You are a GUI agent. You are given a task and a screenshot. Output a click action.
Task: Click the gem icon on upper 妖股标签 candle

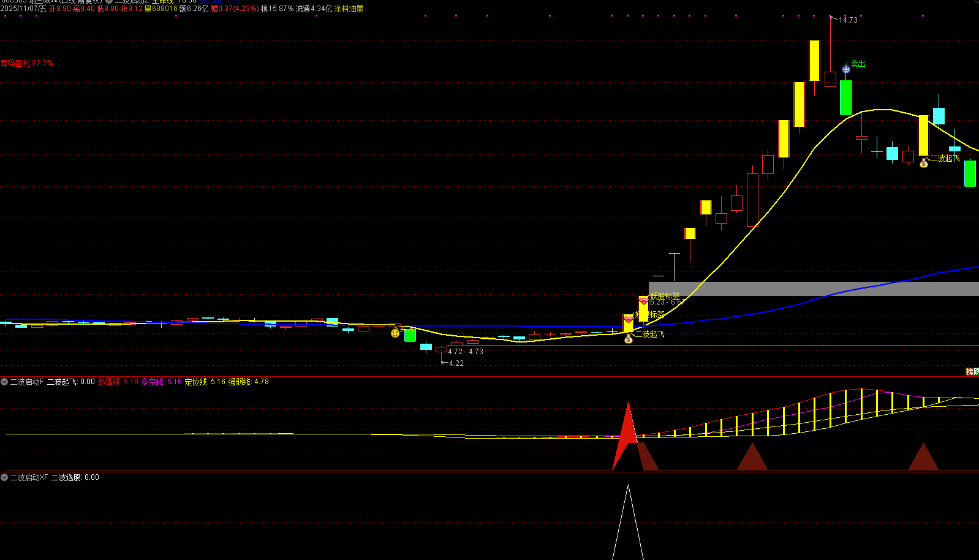pyautogui.click(x=643, y=301)
